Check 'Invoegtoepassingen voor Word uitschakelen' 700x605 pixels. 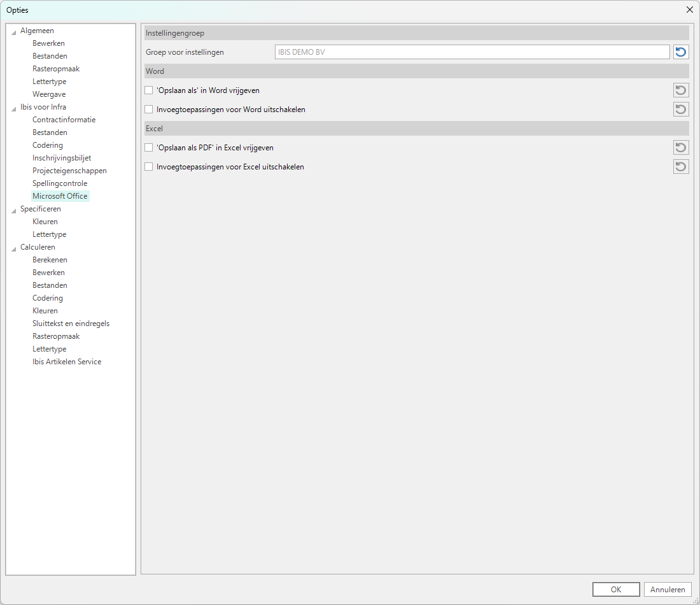pos(149,110)
